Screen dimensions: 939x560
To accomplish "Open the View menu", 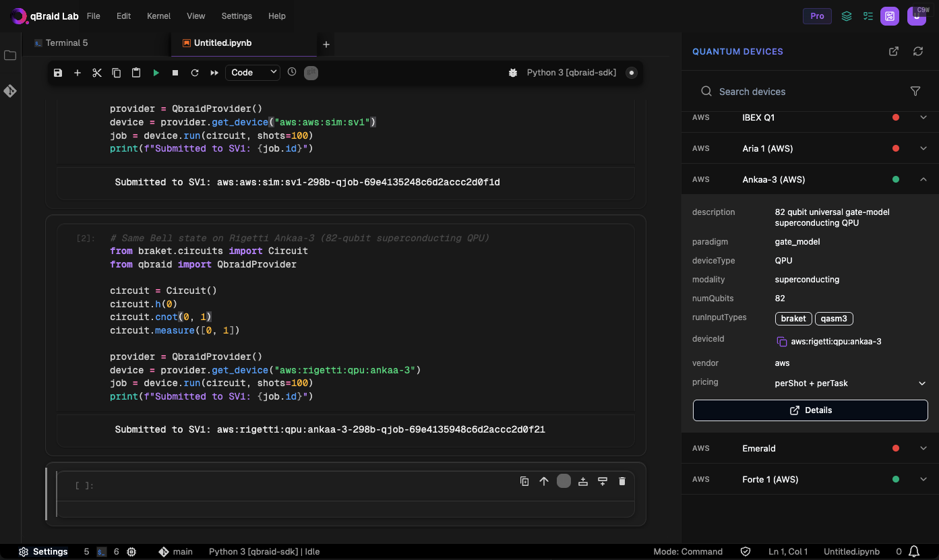I will pyautogui.click(x=196, y=15).
